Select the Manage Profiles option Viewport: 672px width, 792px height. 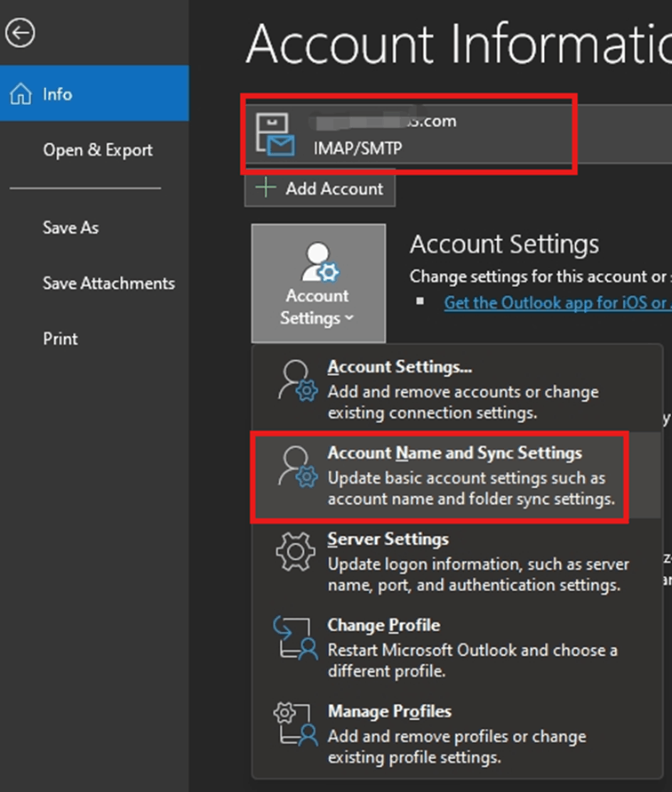click(x=456, y=733)
